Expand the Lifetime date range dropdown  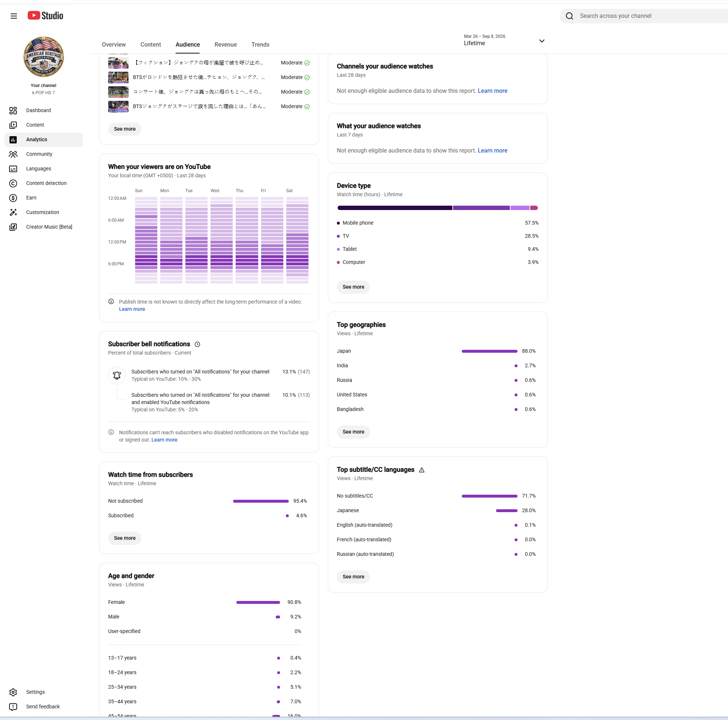coord(542,41)
